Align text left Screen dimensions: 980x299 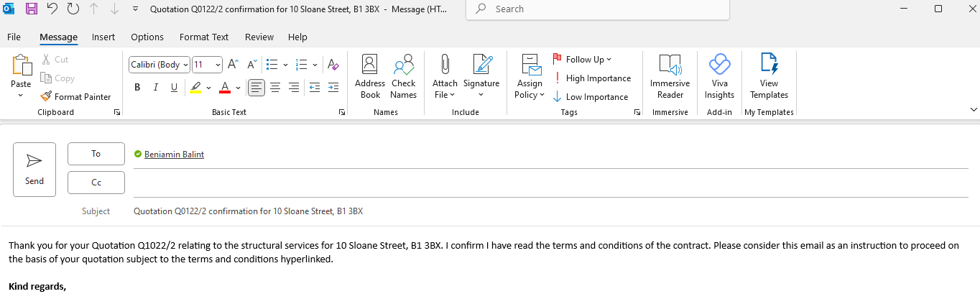(256, 87)
